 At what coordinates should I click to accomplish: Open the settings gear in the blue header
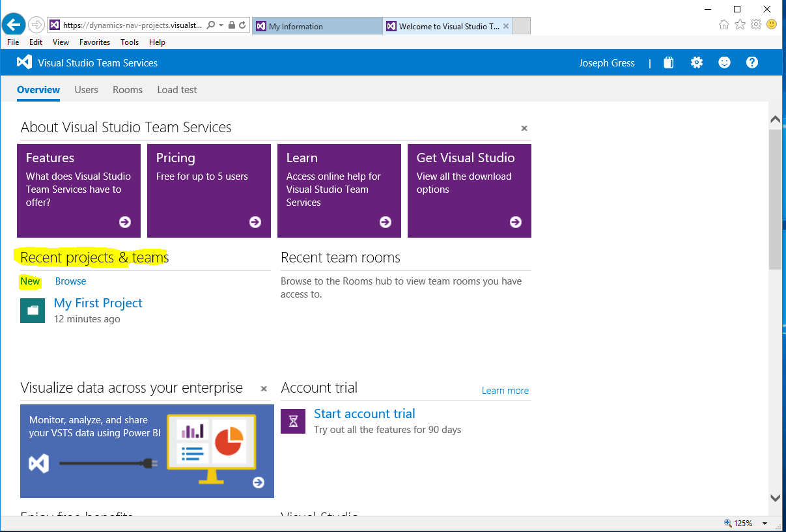tap(696, 62)
